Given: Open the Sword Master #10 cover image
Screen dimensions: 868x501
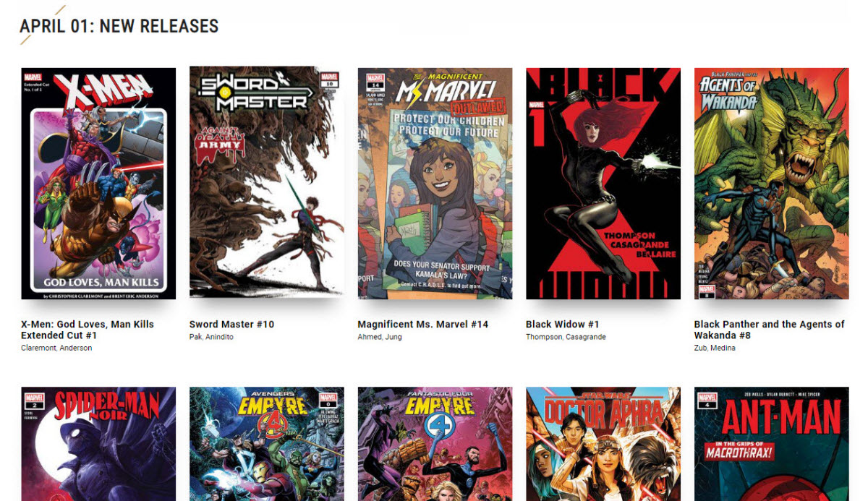Looking at the screenshot, I should pyautogui.click(x=267, y=182).
